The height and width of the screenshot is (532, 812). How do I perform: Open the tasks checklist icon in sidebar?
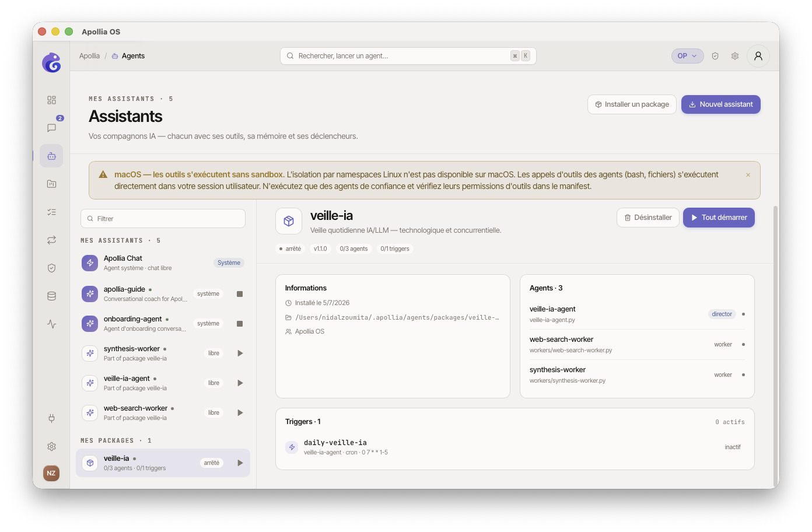[51, 212]
